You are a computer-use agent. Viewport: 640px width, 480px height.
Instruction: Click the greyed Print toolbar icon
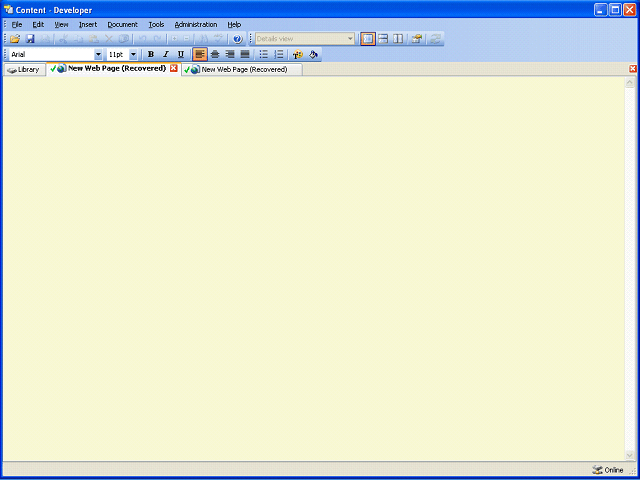(45, 39)
